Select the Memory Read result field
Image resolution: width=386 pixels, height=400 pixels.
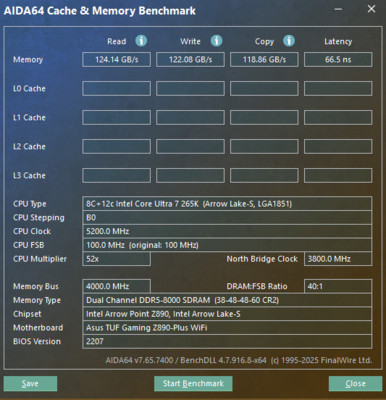116,60
